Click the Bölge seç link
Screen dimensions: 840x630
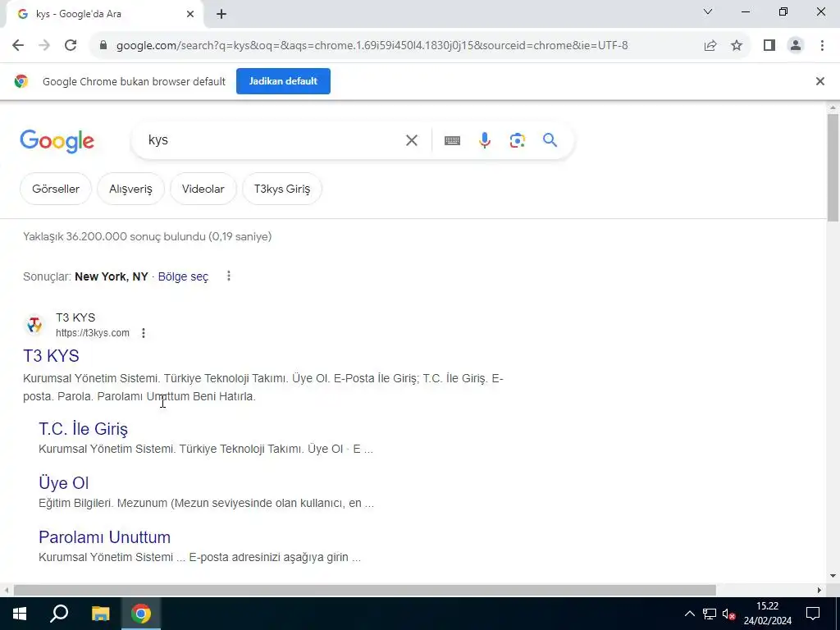(183, 277)
